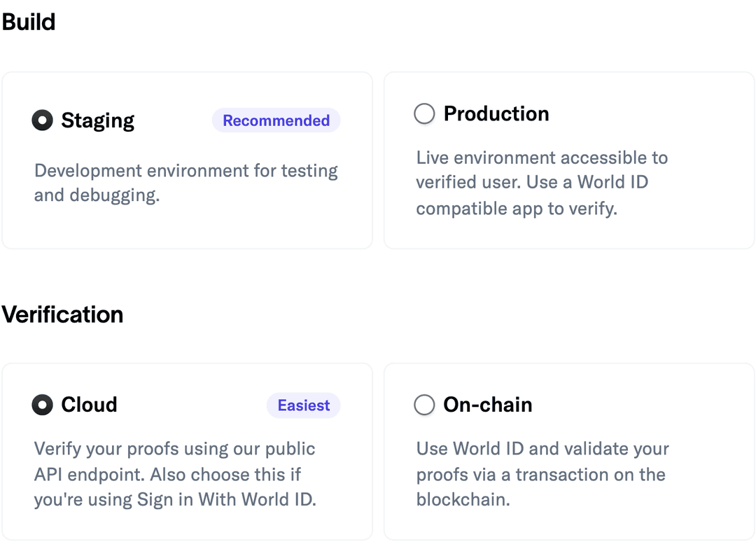Click the Staging option title
756x549 pixels.
[x=98, y=120]
